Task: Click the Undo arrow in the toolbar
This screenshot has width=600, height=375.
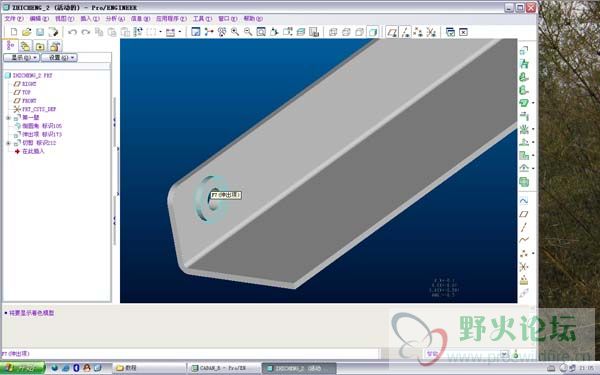Action: pos(72,32)
